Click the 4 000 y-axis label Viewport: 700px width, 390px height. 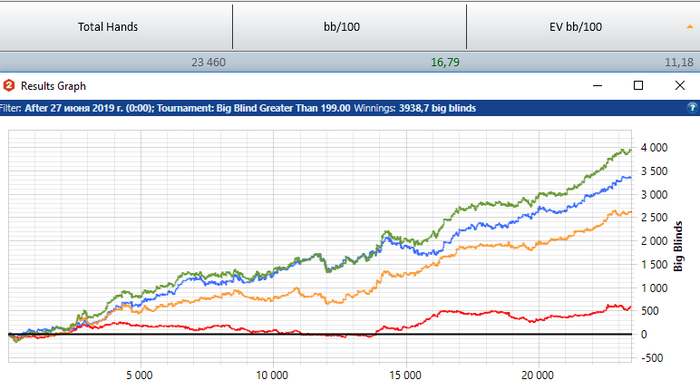click(654, 148)
